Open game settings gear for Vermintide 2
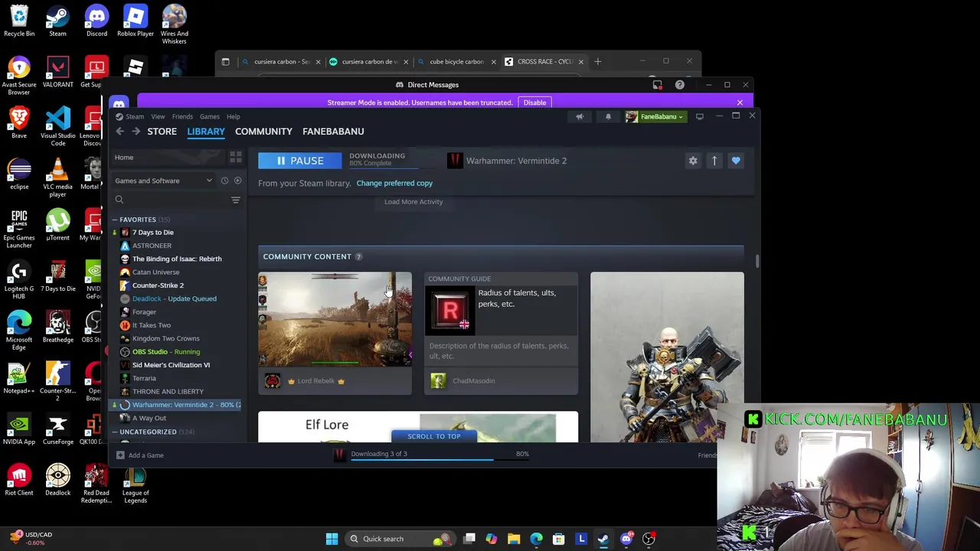The image size is (980, 551). click(693, 161)
